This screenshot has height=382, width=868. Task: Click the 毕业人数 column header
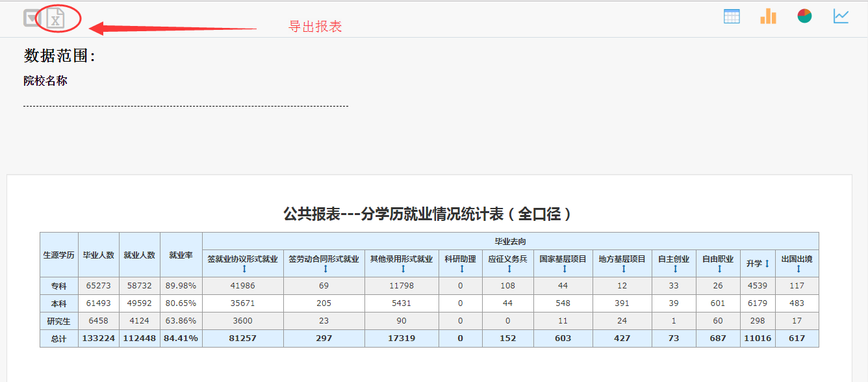(99, 255)
